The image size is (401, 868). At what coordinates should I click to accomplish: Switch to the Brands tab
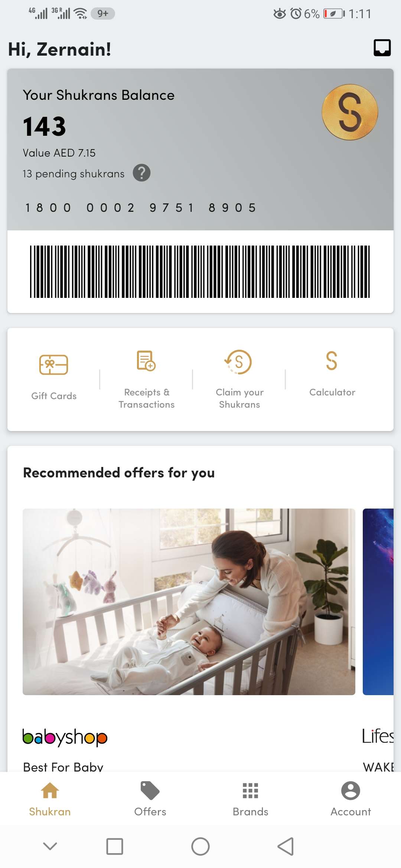pyautogui.click(x=250, y=799)
